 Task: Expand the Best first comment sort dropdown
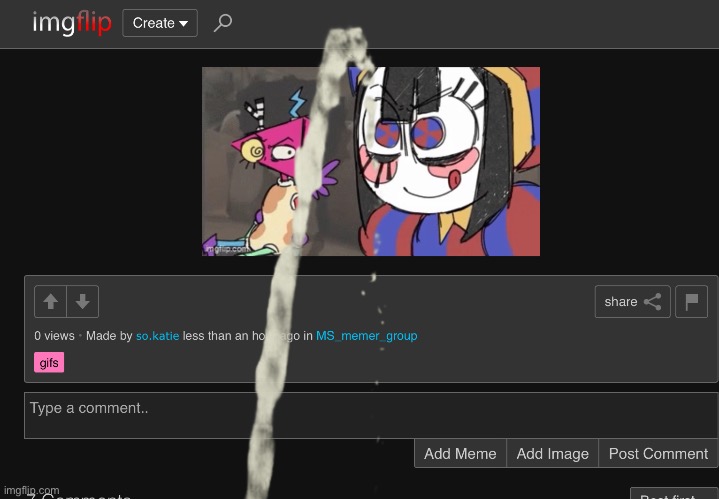point(672,494)
